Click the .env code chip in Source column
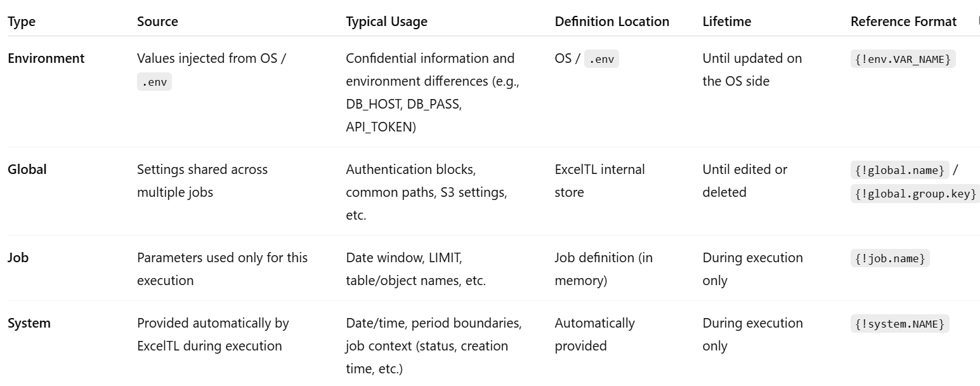The height and width of the screenshot is (386, 980). (154, 82)
